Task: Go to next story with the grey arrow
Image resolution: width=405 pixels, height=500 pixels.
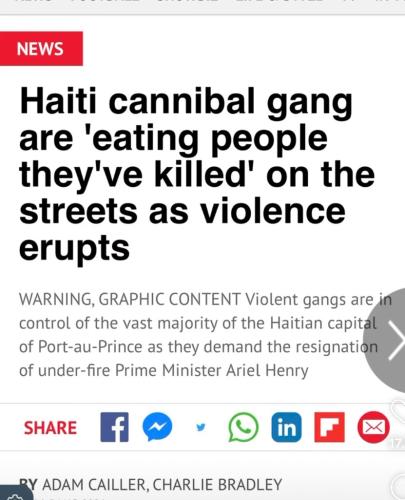Action: click(x=387, y=340)
